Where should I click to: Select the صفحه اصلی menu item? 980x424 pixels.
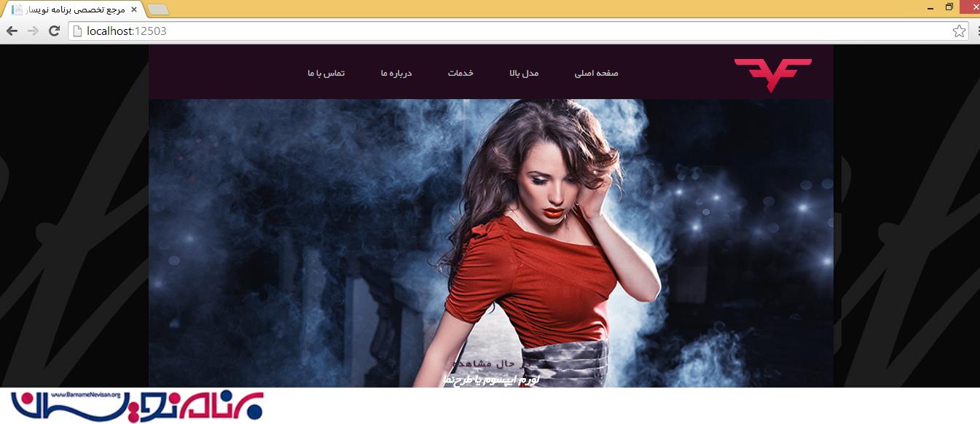pyautogui.click(x=597, y=73)
